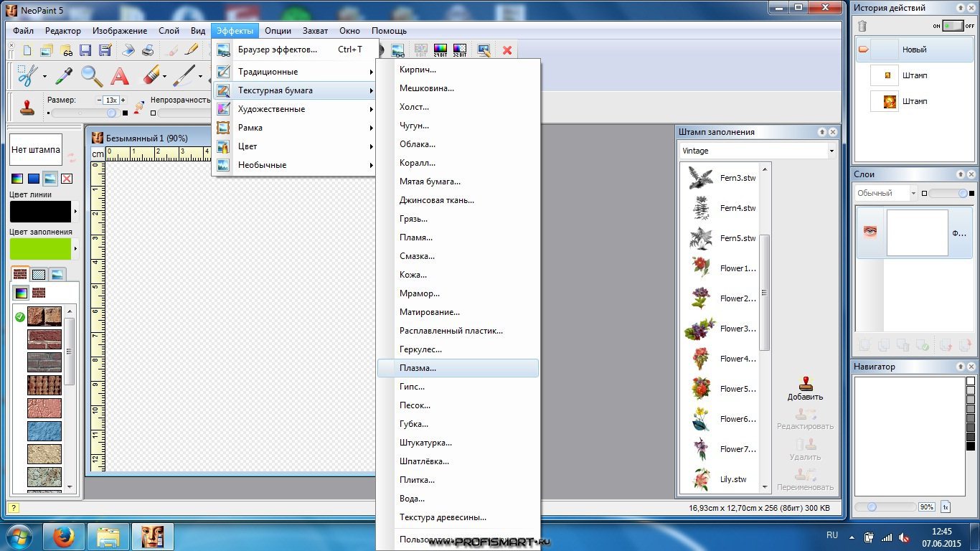Select the blue texture thumbnail
Viewport: 980px width, 551px height.
44,431
